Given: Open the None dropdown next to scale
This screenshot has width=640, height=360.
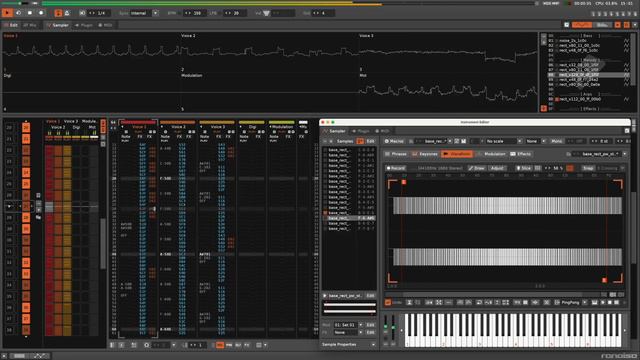Looking at the screenshot, I should (x=535, y=141).
